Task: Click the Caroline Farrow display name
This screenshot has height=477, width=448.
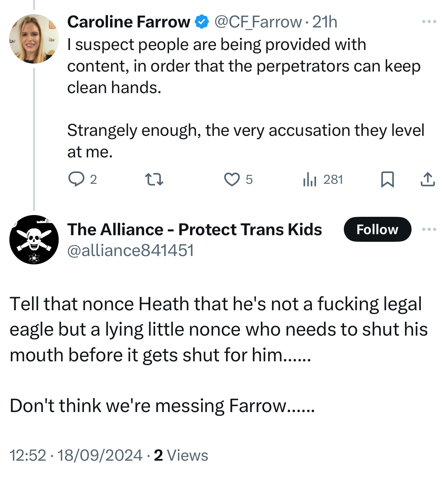Action: pyautogui.click(x=128, y=22)
